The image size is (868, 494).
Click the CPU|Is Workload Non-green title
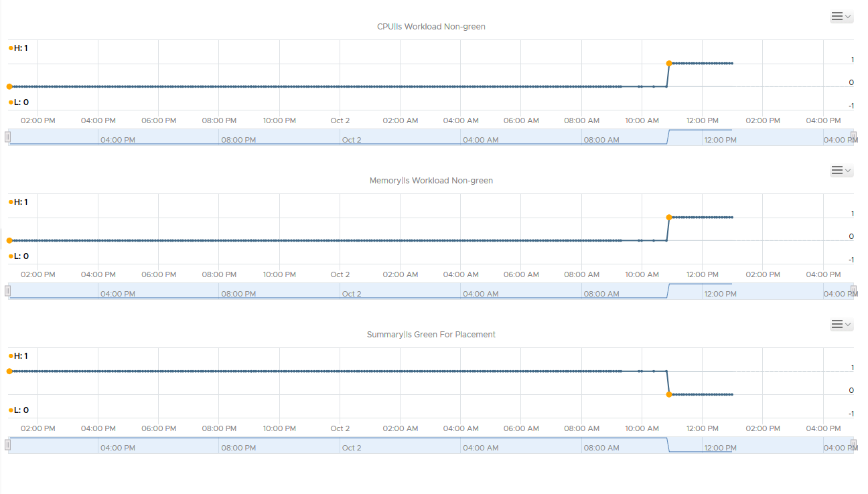[x=431, y=27]
